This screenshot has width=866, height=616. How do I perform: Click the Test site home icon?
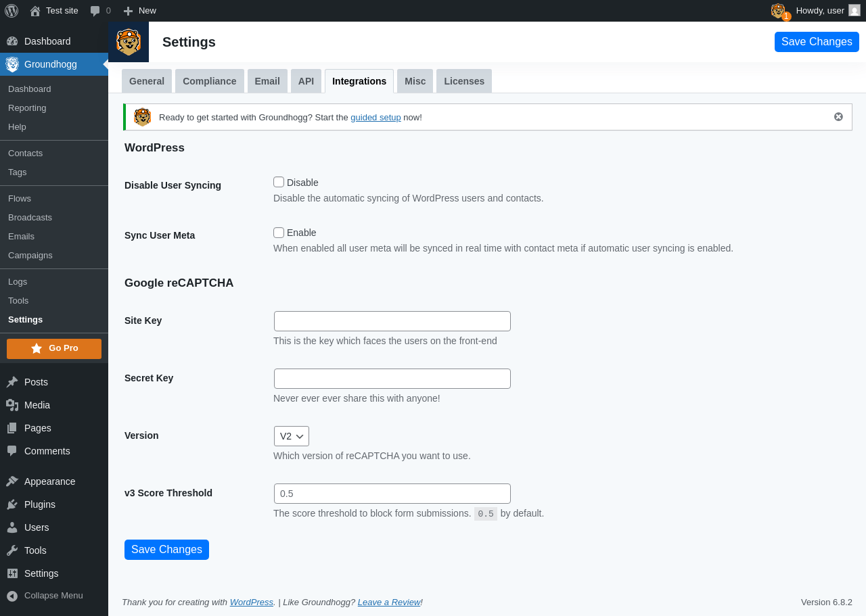[35, 11]
